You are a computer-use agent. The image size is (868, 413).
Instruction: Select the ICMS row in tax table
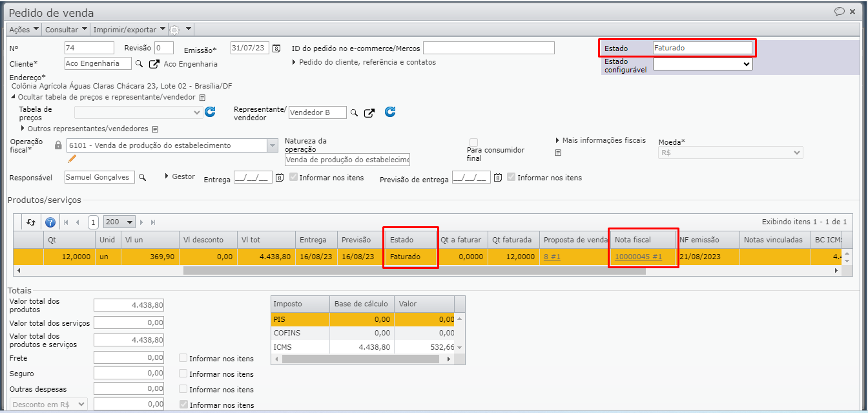click(362, 347)
